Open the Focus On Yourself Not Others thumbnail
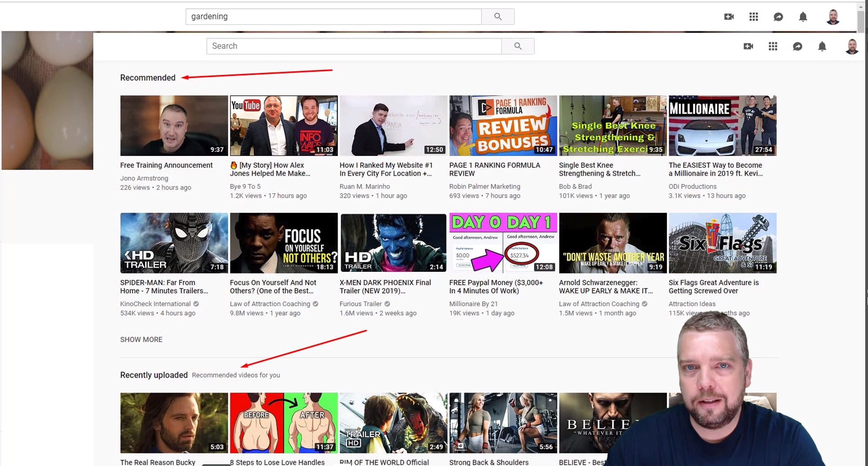The image size is (868, 466). tap(283, 243)
